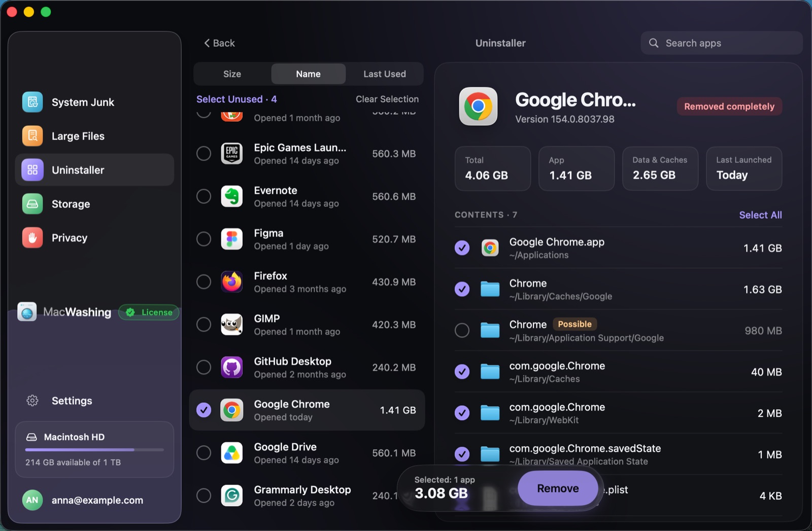Check the Possible Chrome Application Support item
The width and height of the screenshot is (812, 531).
coord(462,331)
